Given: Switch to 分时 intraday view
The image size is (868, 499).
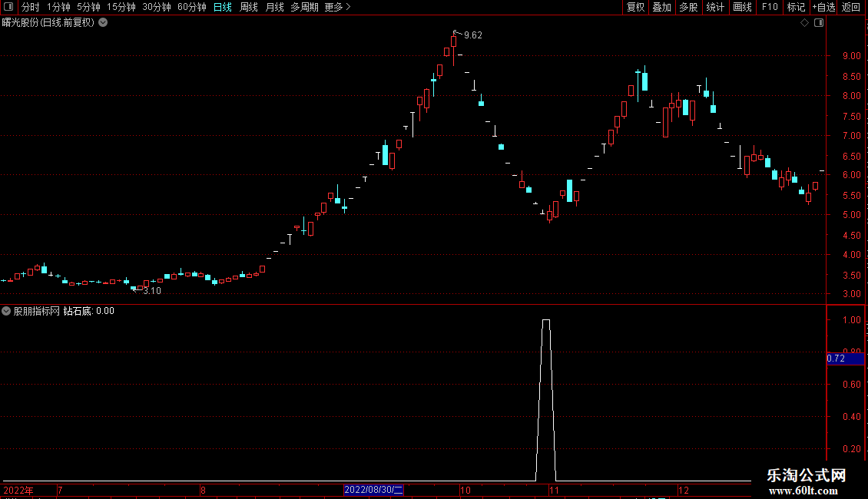Looking at the screenshot, I should pos(31,7).
